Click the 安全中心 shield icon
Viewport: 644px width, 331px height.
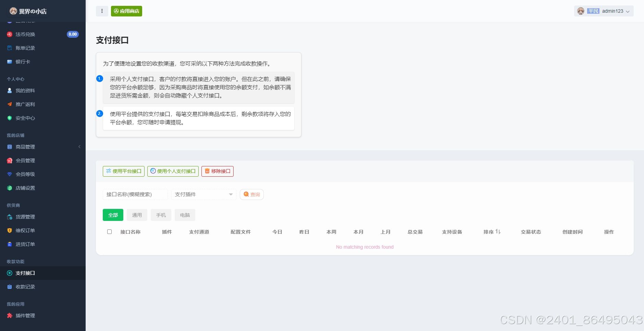coord(10,118)
